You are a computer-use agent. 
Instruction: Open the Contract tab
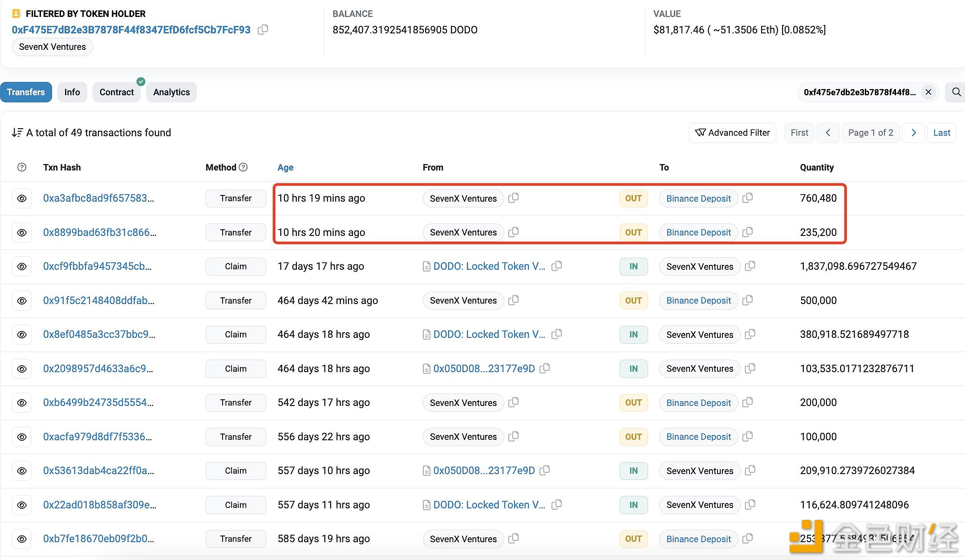117,92
